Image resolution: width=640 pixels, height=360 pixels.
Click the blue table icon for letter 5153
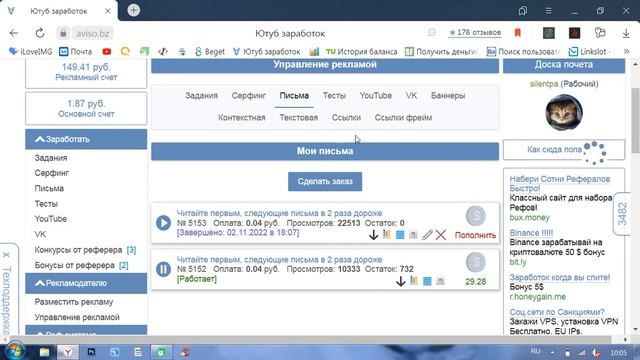click(x=400, y=235)
